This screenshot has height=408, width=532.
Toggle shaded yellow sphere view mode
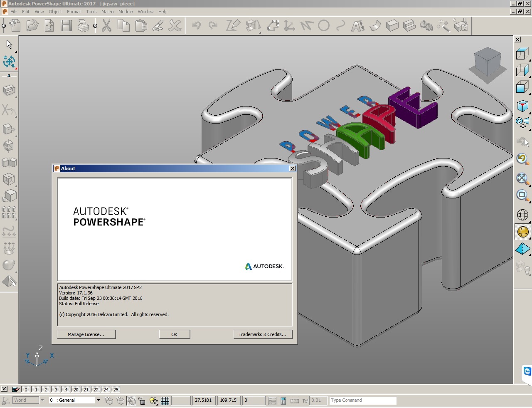(x=523, y=232)
